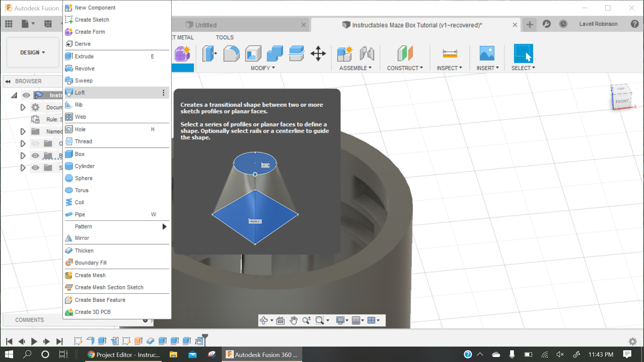Viewport: 644px width, 362px height.
Task: Choose Thread from the Create menu
Action: point(117,141)
